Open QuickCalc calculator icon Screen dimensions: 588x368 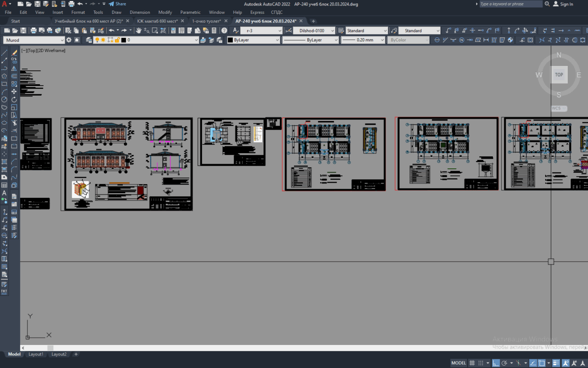(213, 30)
